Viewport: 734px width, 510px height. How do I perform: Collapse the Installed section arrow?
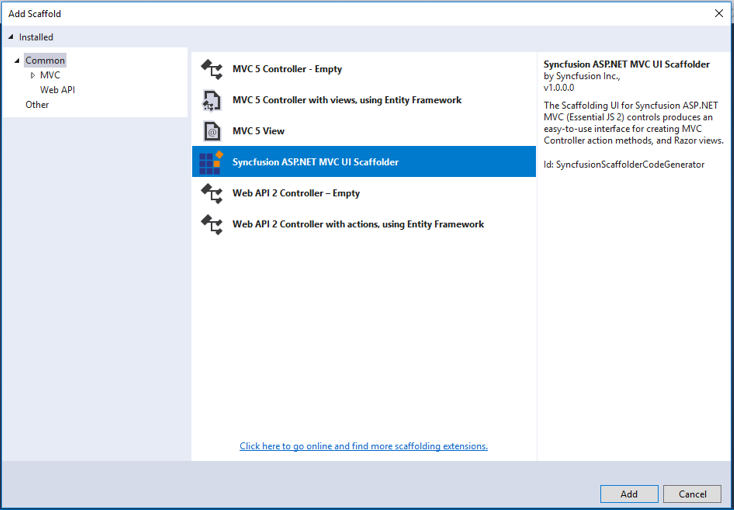coord(11,37)
